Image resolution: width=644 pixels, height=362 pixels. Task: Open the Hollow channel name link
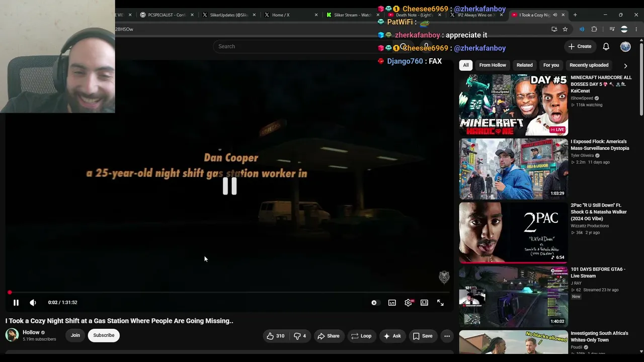[x=31, y=332]
